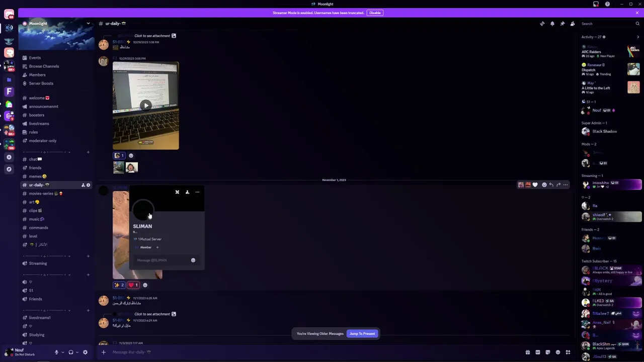Select the welcome channel

tap(39, 98)
